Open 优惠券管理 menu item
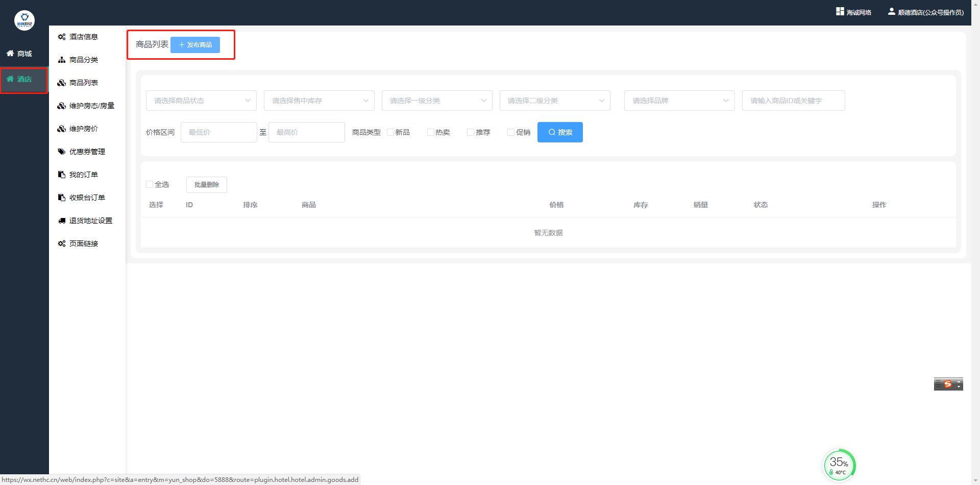This screenshot has width=980, height=485. 87,152
